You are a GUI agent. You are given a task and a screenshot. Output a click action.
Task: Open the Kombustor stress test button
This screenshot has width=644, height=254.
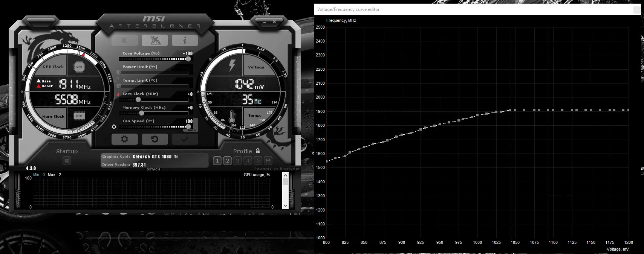[124, 40]
